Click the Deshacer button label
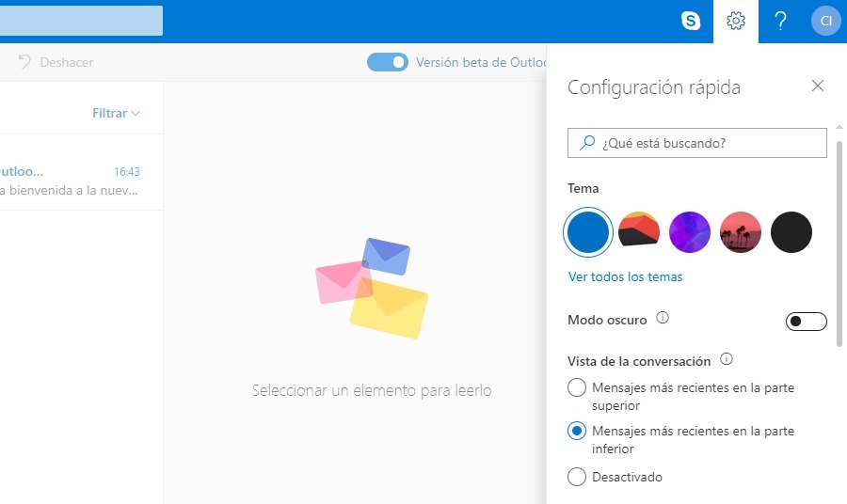847x504 pixels. pyautogui.click(x=67, y=62)
